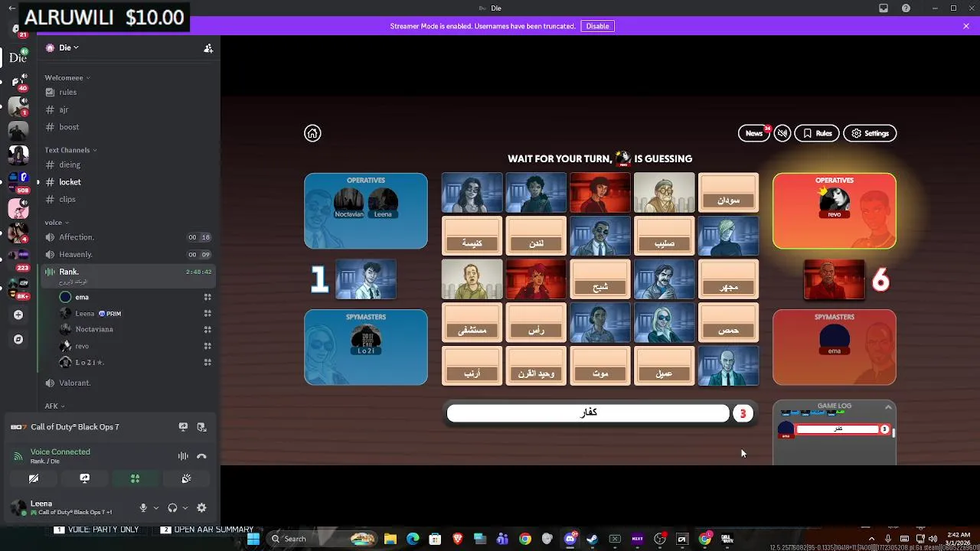The width and height of the screenshot is (980, 551).
Task: Open Discord inbox icon in title bar
Action: pyautogui.click(x=884, y=8)
